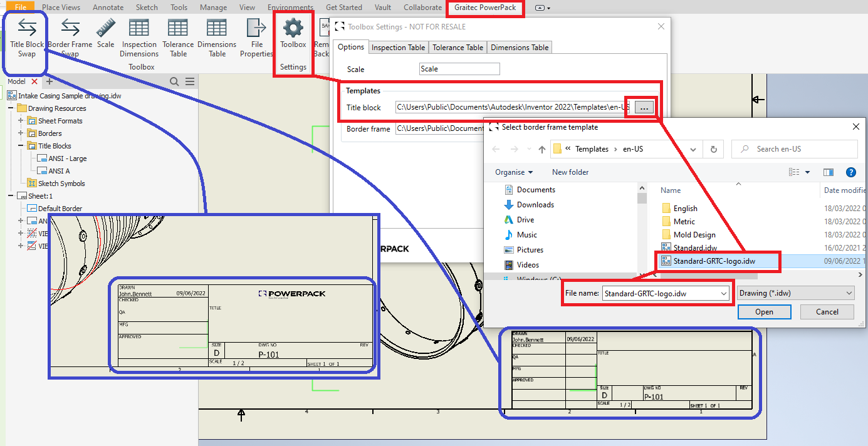Click the Scale text field
868x446 pixels.
[459, 69]
